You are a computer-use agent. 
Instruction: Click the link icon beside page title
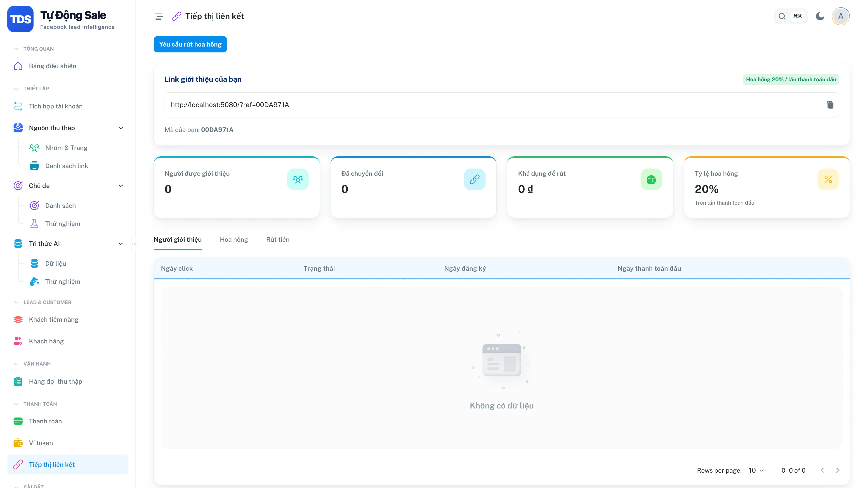tap(177, 16)
